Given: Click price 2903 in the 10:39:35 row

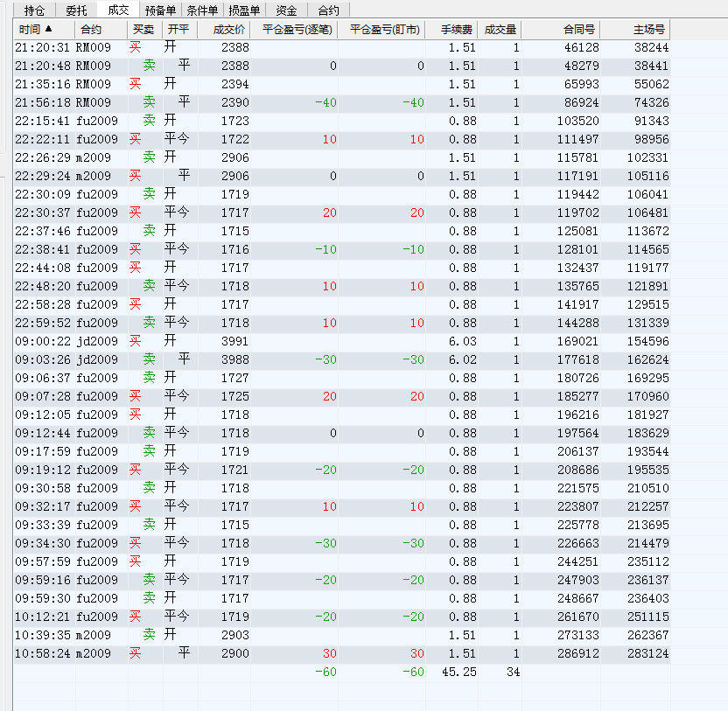Looking at the screenshot, I should point(234,635).
